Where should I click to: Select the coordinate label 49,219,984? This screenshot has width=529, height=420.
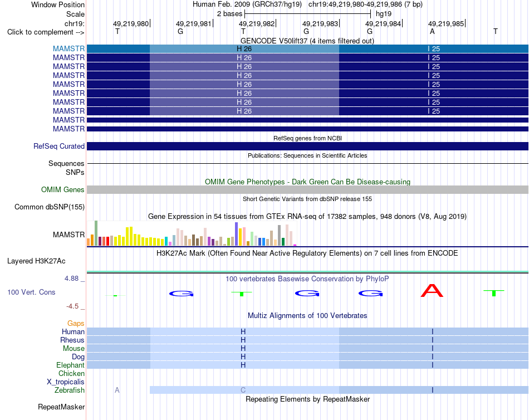click(x=383, y=23)
